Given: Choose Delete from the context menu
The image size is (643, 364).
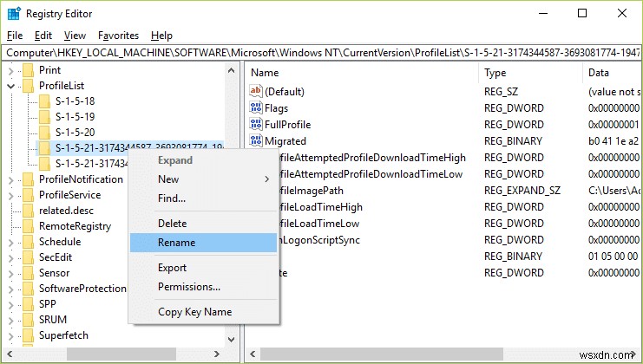Looking at the screenshot, I should click(173, 224).
